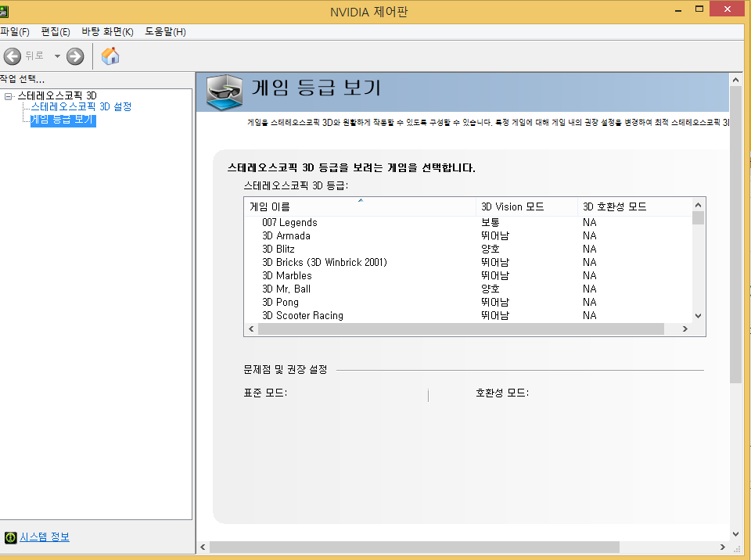The image size is (751, 560).
Task: Select the 게임 등급 보기 tree item
Action: click(63, 120)
